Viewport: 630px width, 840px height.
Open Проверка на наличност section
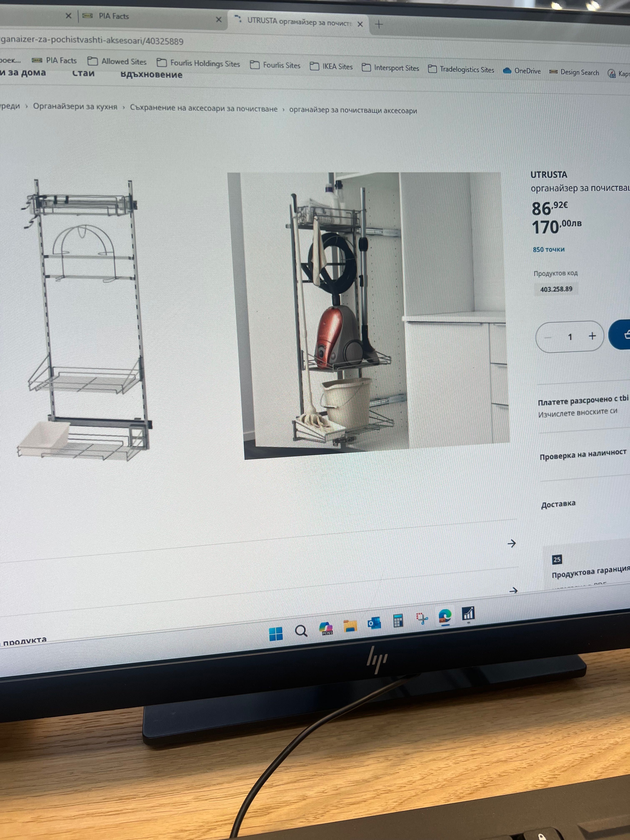(583, 455)
